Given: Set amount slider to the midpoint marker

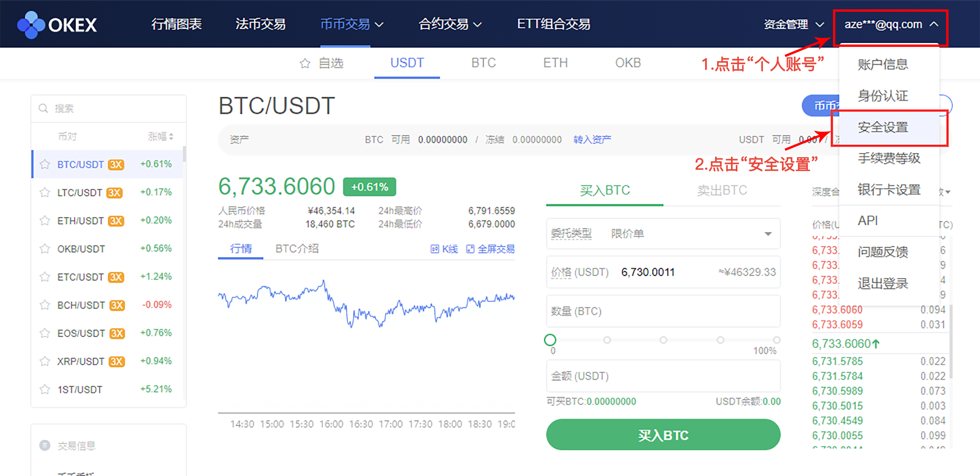Looking at the screenshot, I should (663, 340).
